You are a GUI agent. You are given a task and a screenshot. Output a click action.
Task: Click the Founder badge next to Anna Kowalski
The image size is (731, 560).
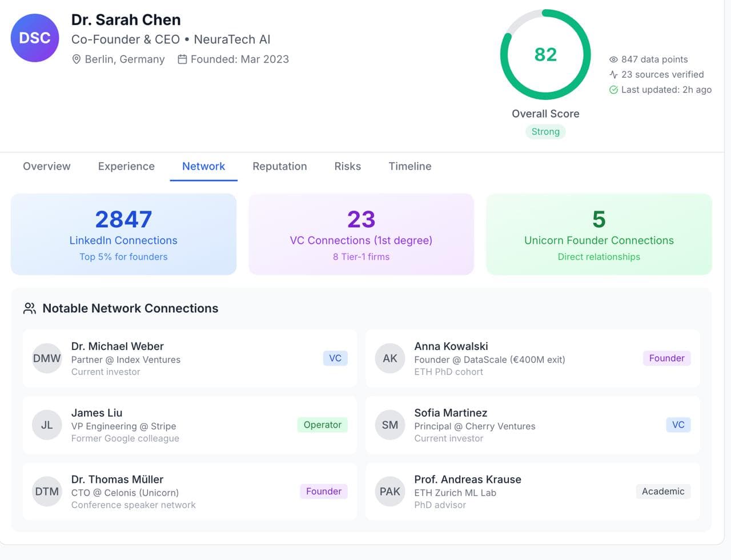click(666, 358)
